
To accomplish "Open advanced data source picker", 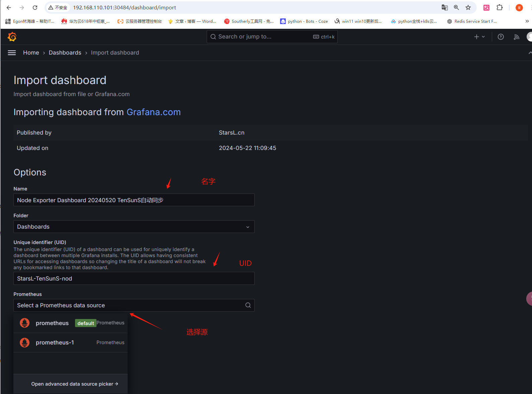I will (75, 384).
